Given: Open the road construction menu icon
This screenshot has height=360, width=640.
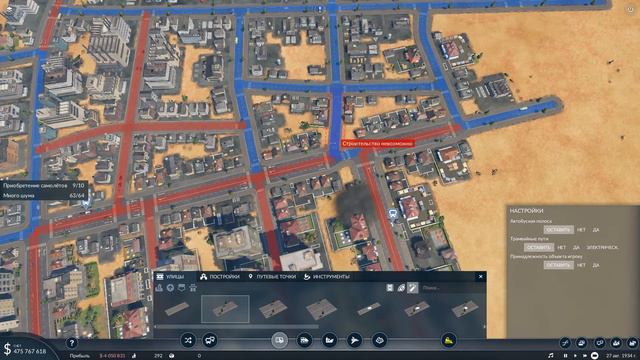Looking at the screenshot, I should [x=280, y=340].
